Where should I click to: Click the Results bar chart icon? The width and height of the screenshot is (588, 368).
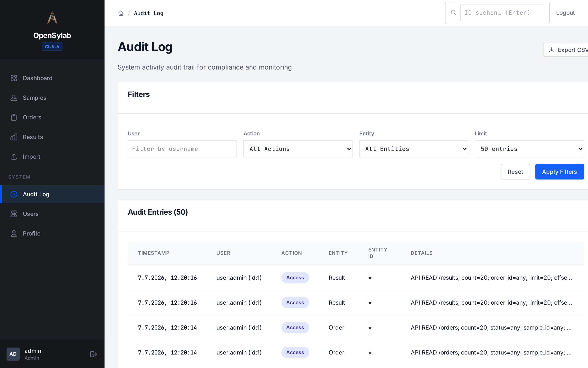click(14, 137)
